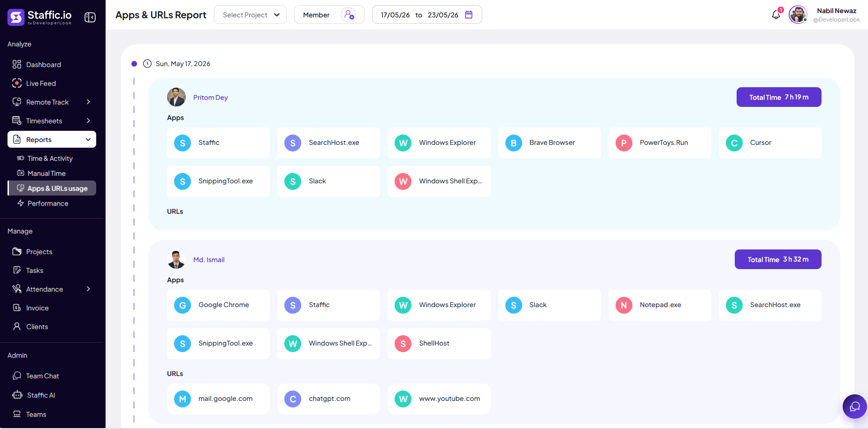Click Pritom Dey's PowerToys.Run icon
This screenshot has height=429, width=868.
point(624,143)
